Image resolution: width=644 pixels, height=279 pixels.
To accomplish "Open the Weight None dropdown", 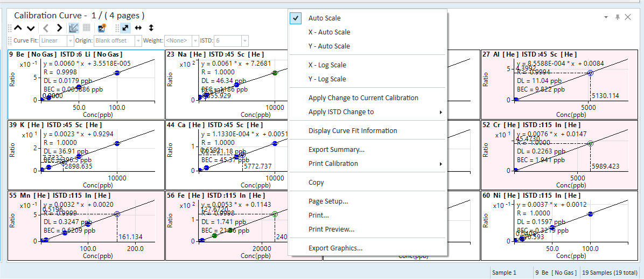I will click(x=195, y=41).
